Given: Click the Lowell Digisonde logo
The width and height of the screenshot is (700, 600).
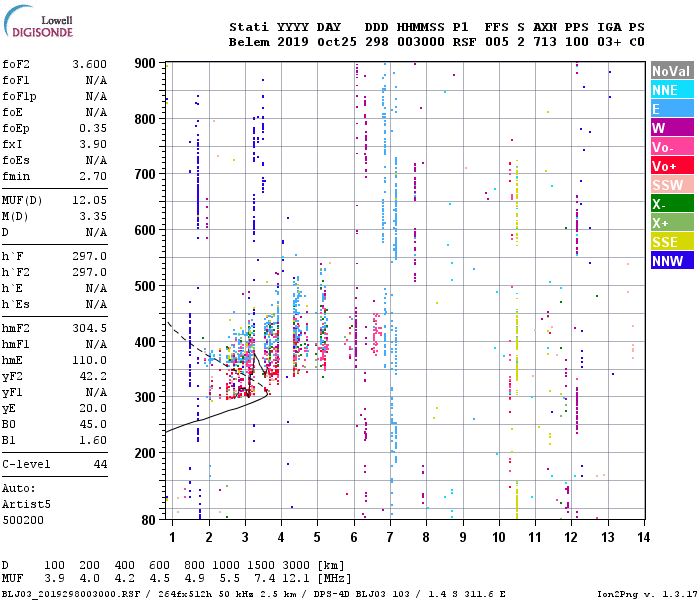Looking at the screenshot, I should tap(38, 22).
